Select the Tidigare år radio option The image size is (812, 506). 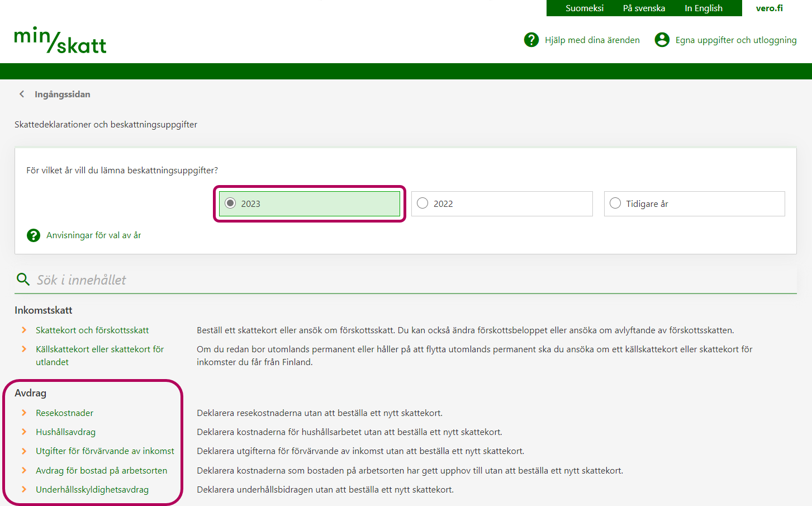tap(615, 204)
